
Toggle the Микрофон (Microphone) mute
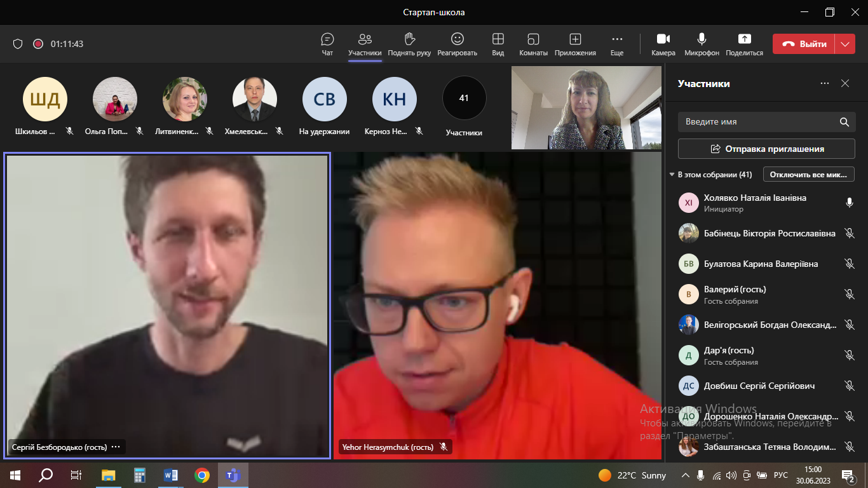coord(702,39)
